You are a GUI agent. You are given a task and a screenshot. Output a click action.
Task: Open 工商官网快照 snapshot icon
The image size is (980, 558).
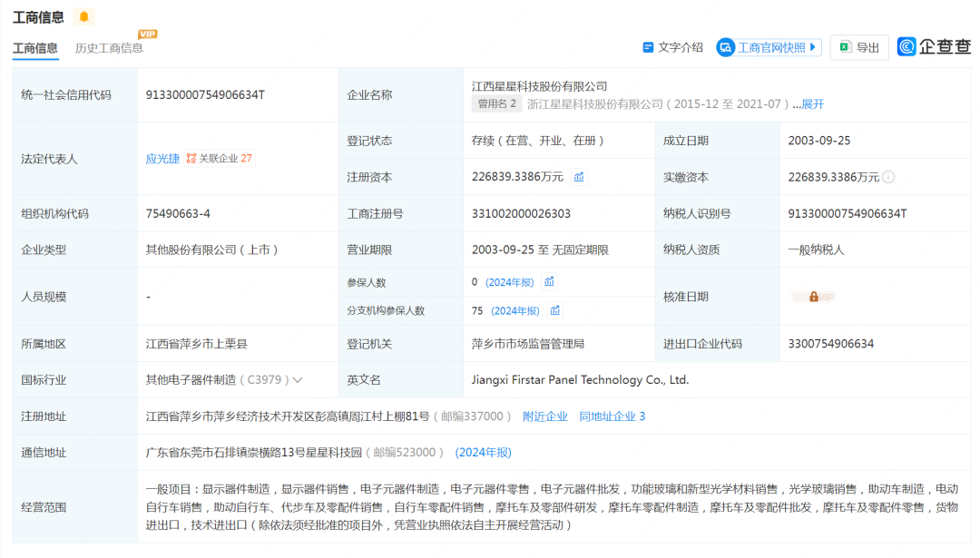pyautogui.click(x=726, y=47)
